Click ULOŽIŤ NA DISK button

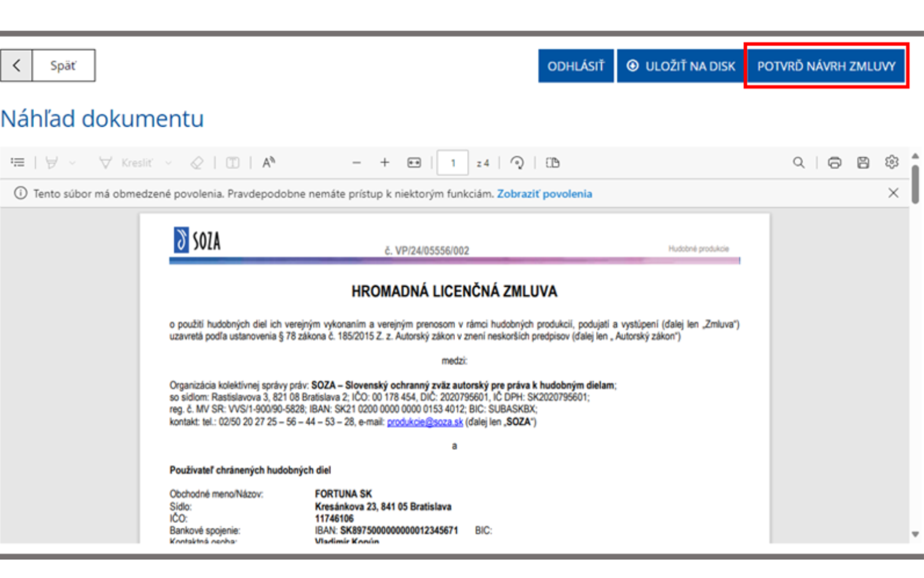pyautogui.click(x=681, y=66)
